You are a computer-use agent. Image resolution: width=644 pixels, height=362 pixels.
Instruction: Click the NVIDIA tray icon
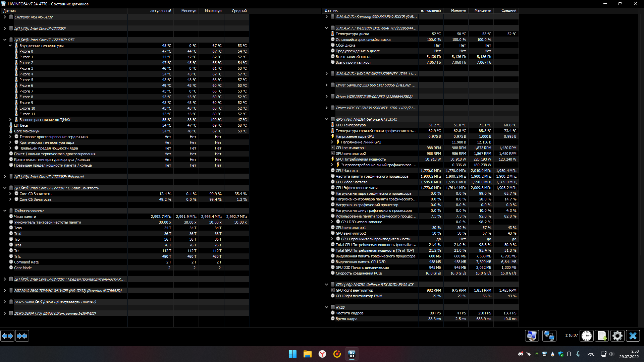537,354
